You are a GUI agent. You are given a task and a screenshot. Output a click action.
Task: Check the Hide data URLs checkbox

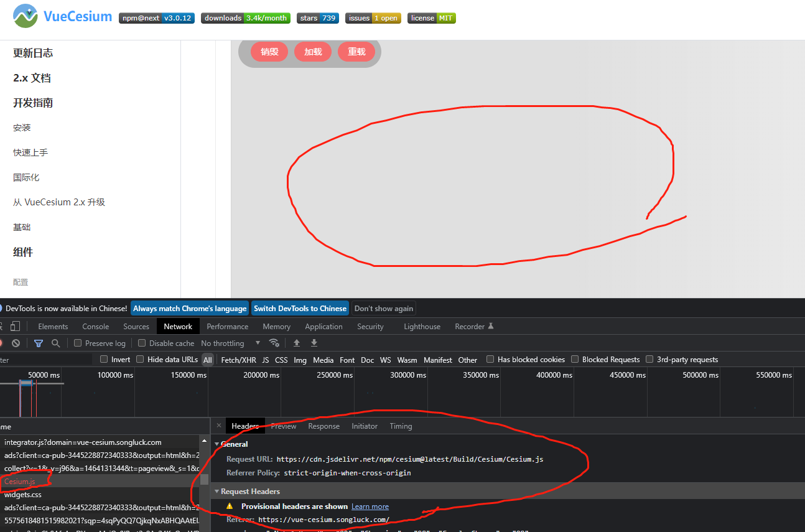(x=140, y=359)
